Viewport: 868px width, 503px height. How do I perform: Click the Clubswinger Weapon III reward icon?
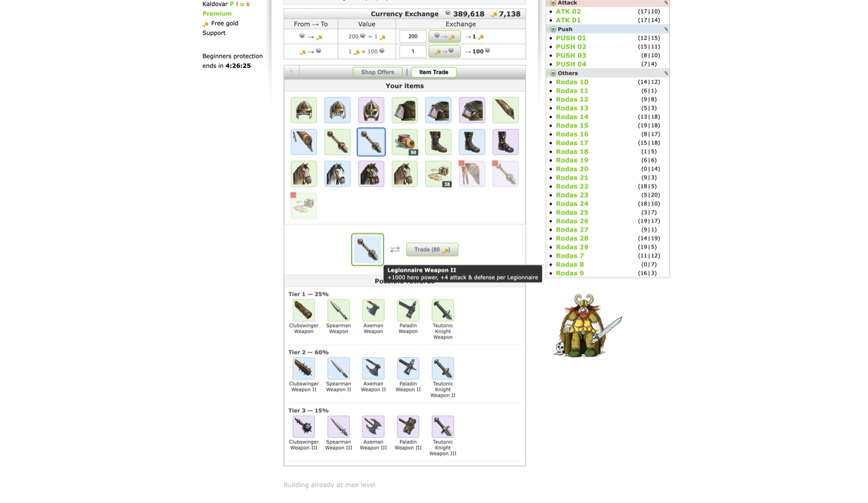click(304, 427)
